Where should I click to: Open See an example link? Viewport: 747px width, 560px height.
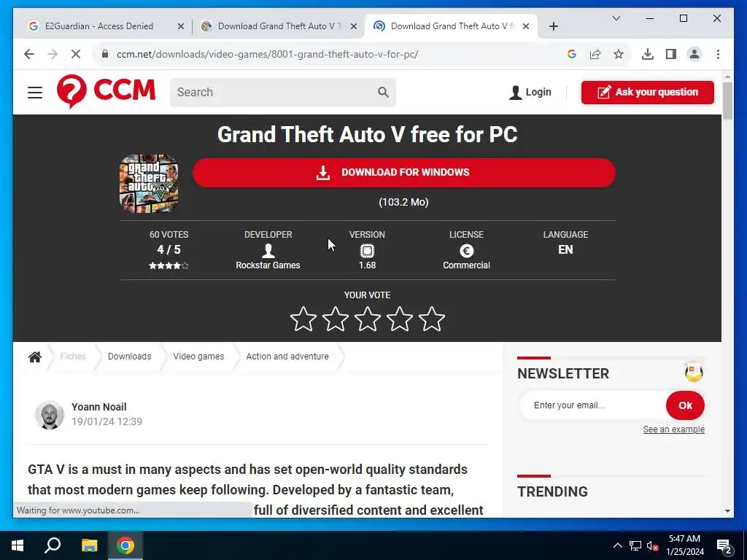pyautogui.click(x=673, y=429)
